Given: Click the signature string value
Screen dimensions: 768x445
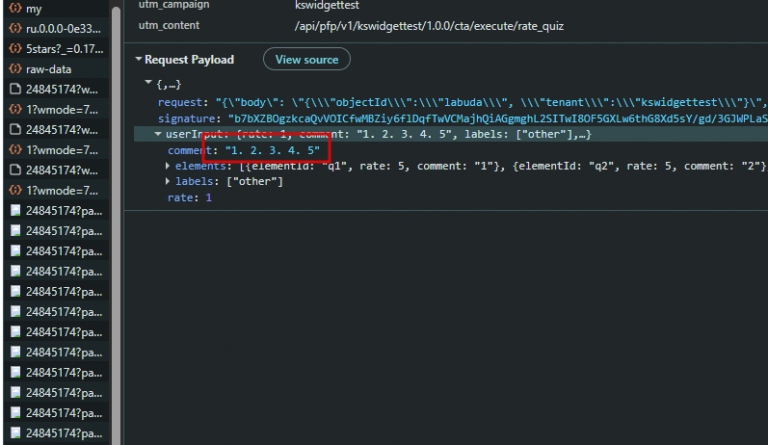Looking at the screenshot, I should point(498,118).
